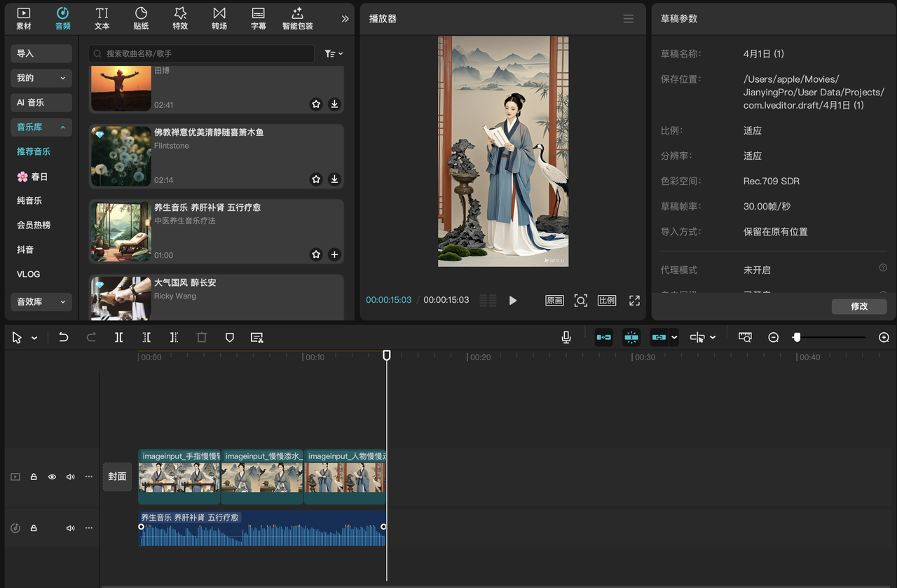Select 推荐音乐 recommended music category
Screen dimensions: 897x588
click(x=34, y=151)
